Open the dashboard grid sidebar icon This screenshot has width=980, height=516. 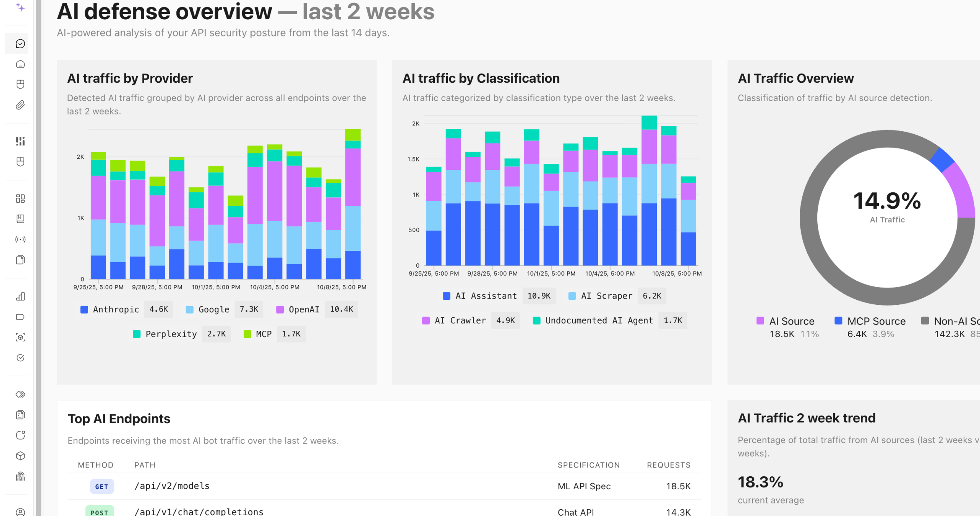coord(20,198)
